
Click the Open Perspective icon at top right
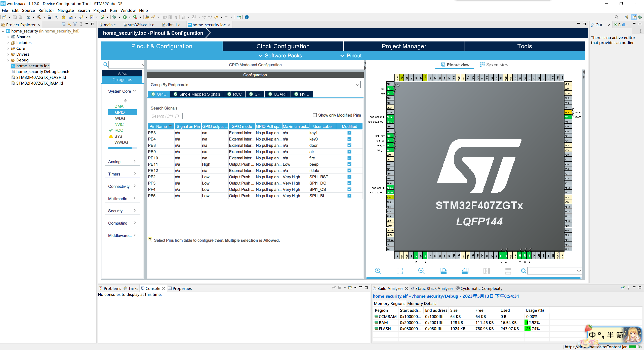[x=626, y=17]
